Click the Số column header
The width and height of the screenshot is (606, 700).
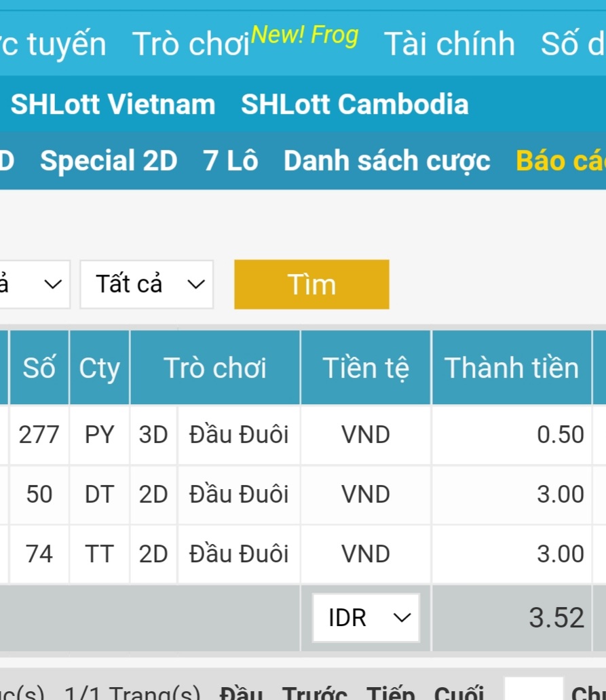39,368
